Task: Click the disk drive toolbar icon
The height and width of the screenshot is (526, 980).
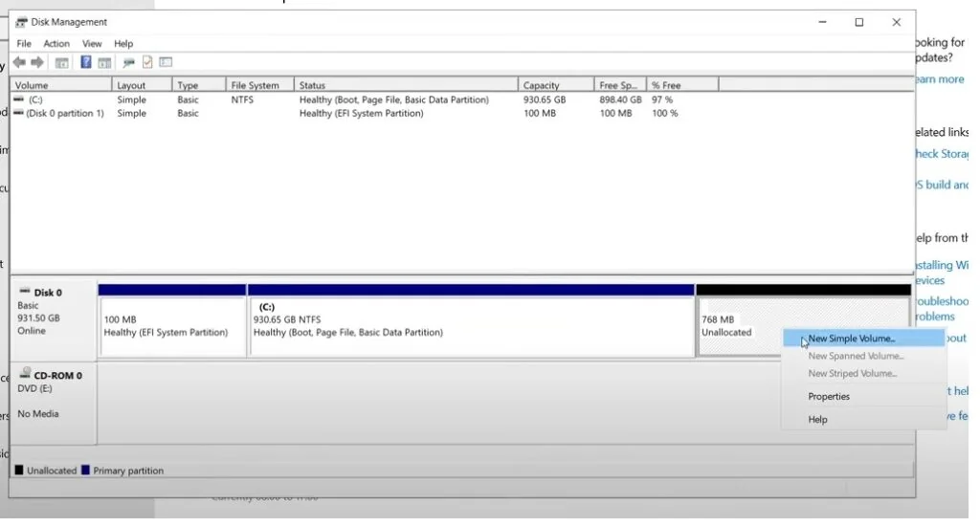Action: click(129, 62)
